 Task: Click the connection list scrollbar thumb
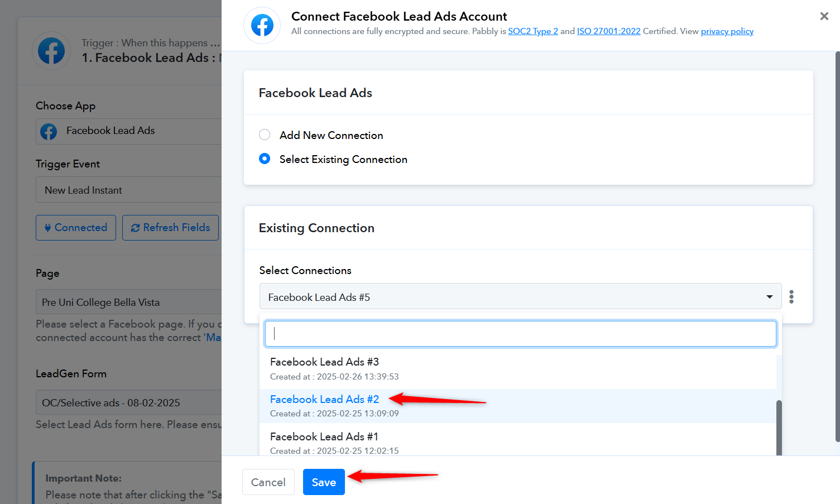click(779, 428)
